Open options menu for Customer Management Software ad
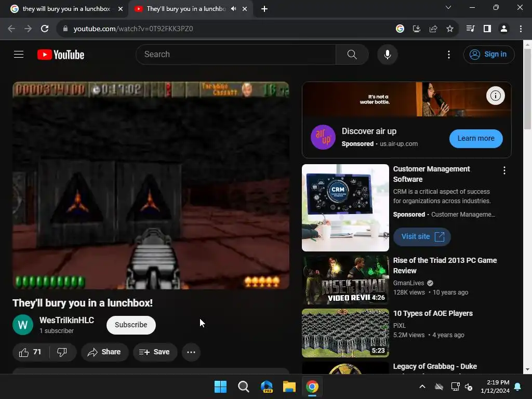 (504, 170)
